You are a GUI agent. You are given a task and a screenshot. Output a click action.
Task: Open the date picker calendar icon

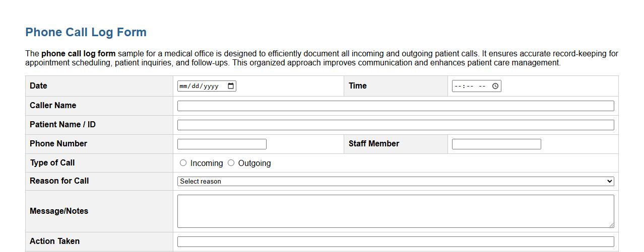[x=231, y=86]
